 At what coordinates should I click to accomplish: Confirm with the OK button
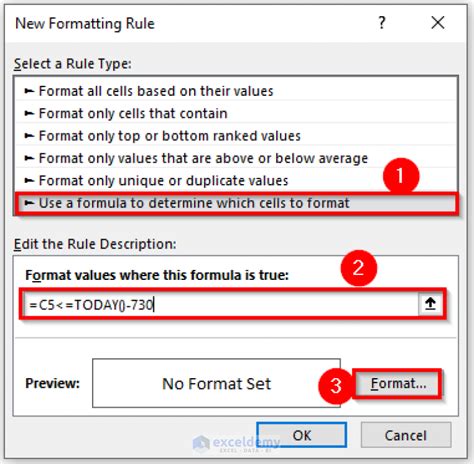[302, 435]
